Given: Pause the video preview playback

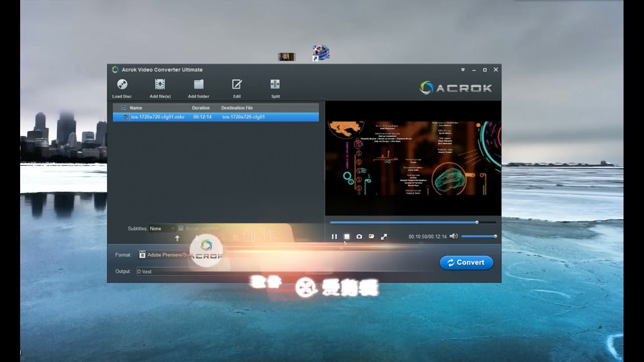Looking at the screenshot, I should (x=335, y=237).
